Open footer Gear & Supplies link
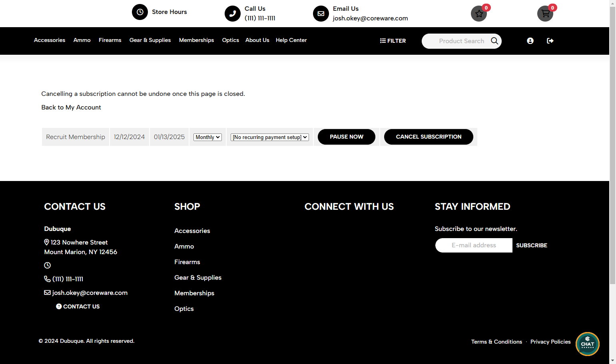This screenshot has width=616, height=364. [x=198, y=277]
